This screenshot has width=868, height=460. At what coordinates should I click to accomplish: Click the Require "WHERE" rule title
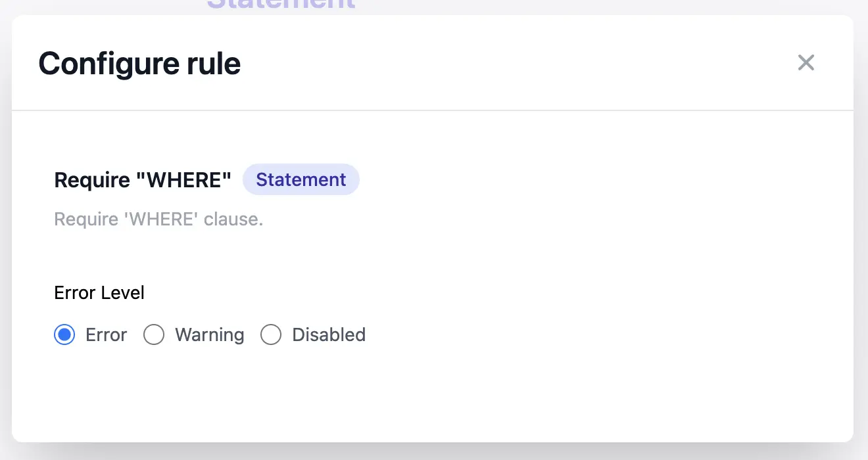tap(143, 179)
